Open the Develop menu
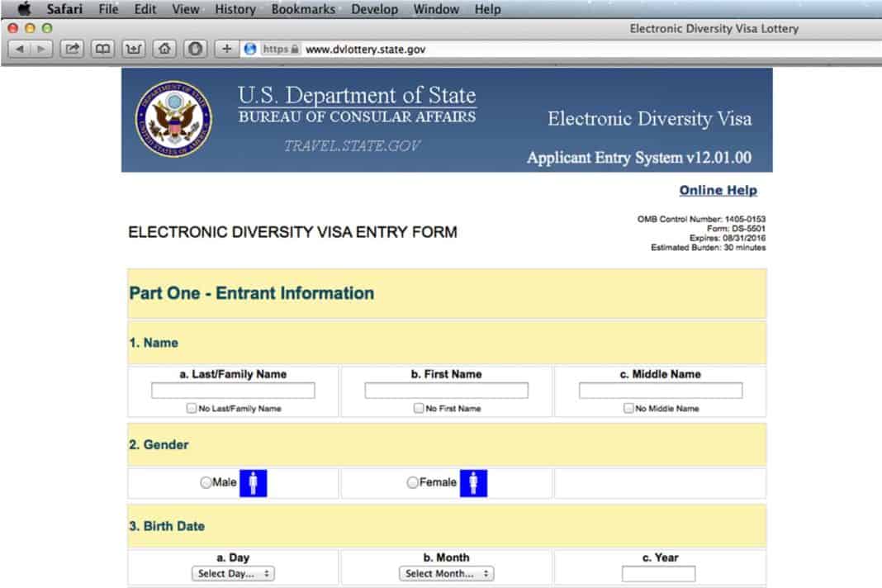Image resolution: width=882 pixels, height=588 pixels. 375,9
